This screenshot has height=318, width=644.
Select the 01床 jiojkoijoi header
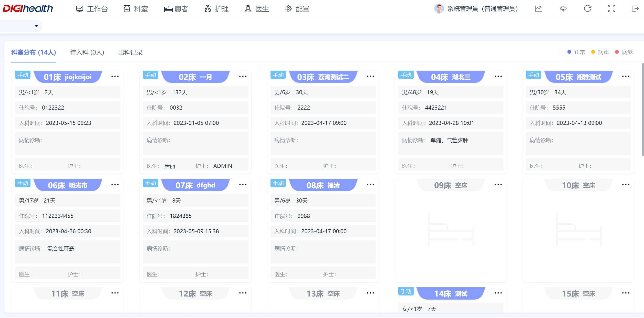[68, 77]
